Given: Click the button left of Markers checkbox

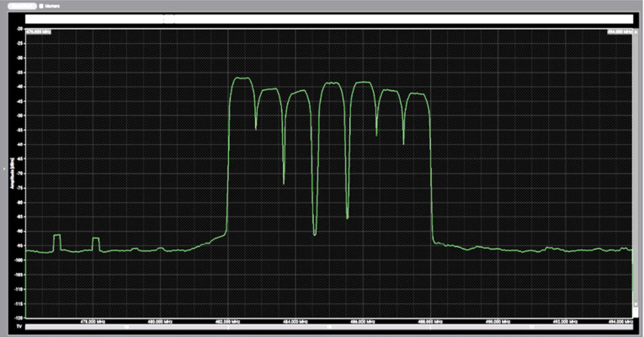Looking at the screenshot, I should [x=24, y=5].
